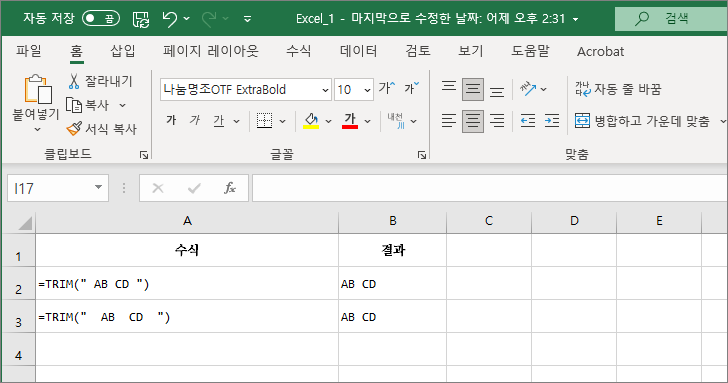This screenshot has height=383, width=728.
Task: Open Customize Quick Access Toolbar dropdown
Action: click(x=247, y=19)
